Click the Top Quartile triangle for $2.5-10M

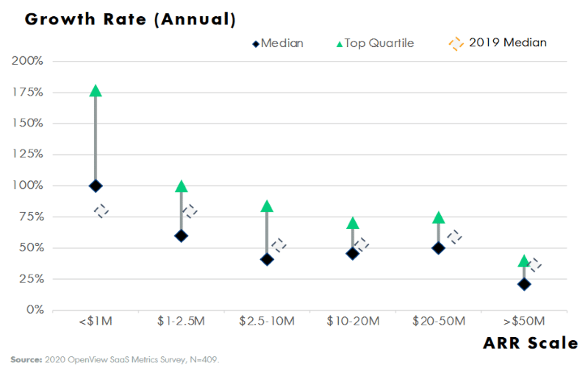click(267, 206)
